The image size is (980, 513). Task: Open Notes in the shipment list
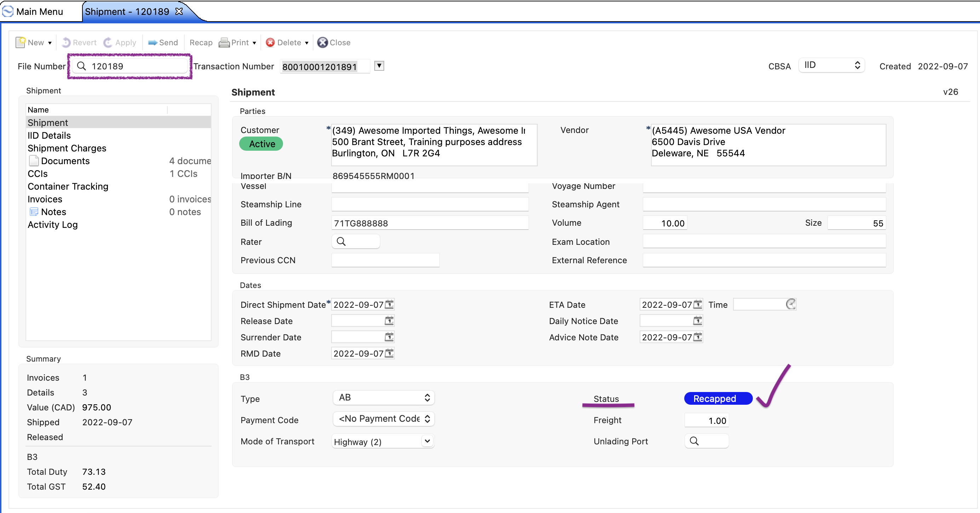click(118, 212)
